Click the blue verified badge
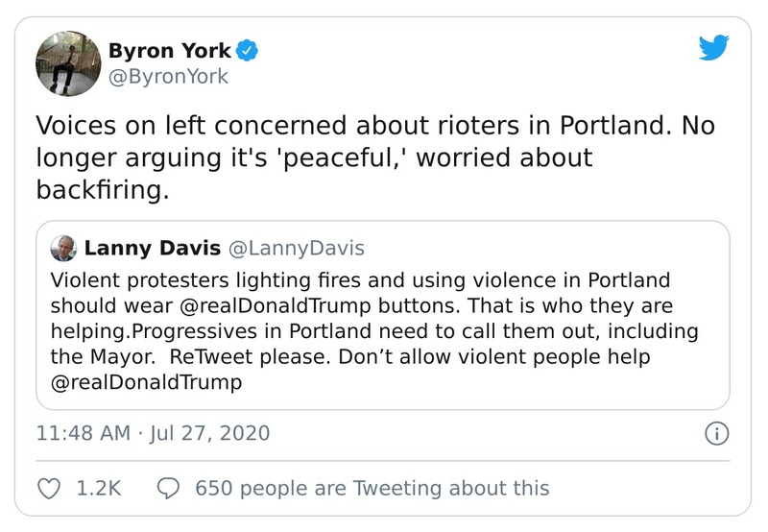768x532 pixels. pos(246,49)
